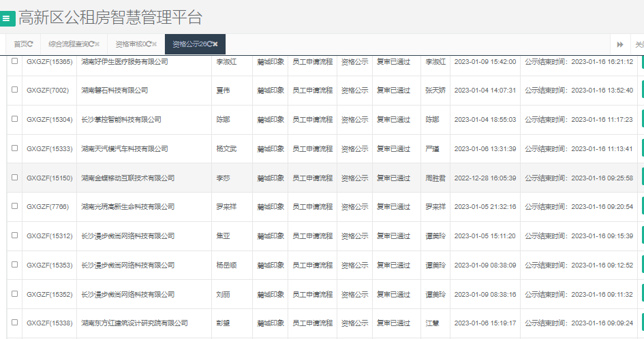
Task: Click publicity end time 2023-01-16 09:12:52
Action: click(602, 265)
